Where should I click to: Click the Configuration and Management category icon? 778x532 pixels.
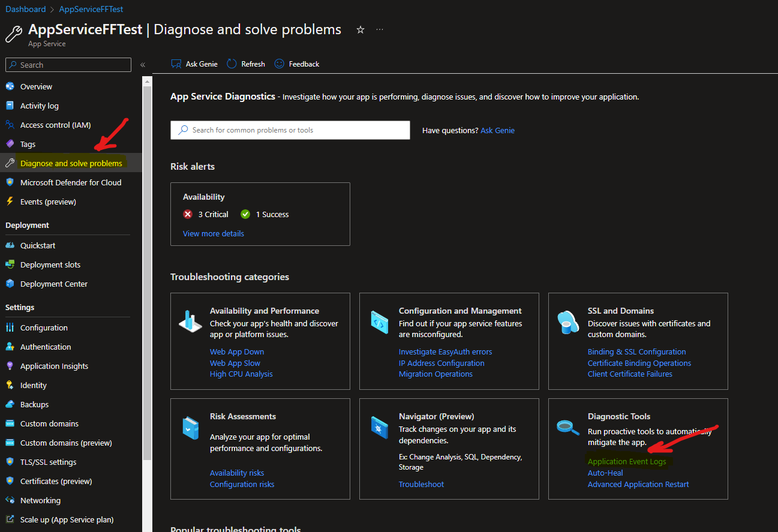pyautogui.click(x=379, y=322)
